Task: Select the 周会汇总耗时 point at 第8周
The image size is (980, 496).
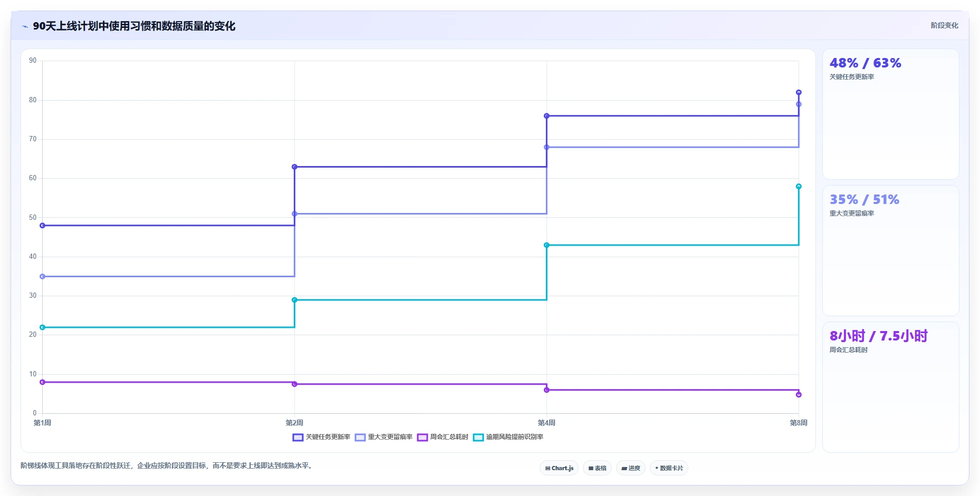Action: (x=799, y=394)
